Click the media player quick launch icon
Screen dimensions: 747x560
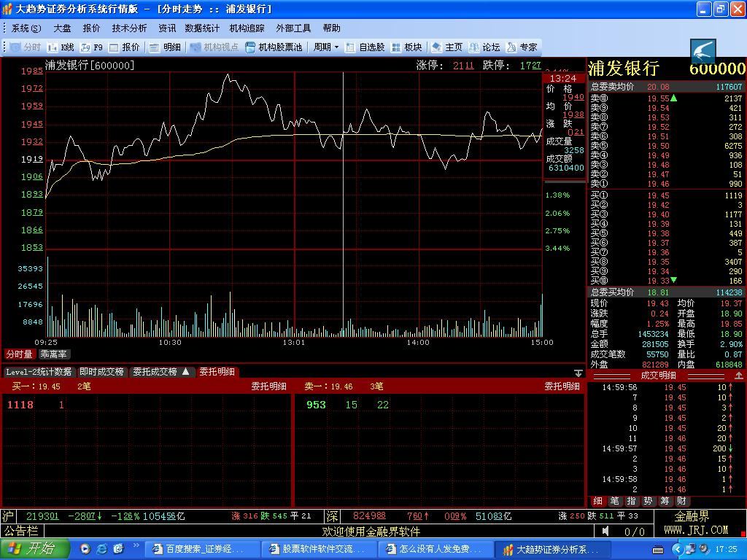coord(85,549)
